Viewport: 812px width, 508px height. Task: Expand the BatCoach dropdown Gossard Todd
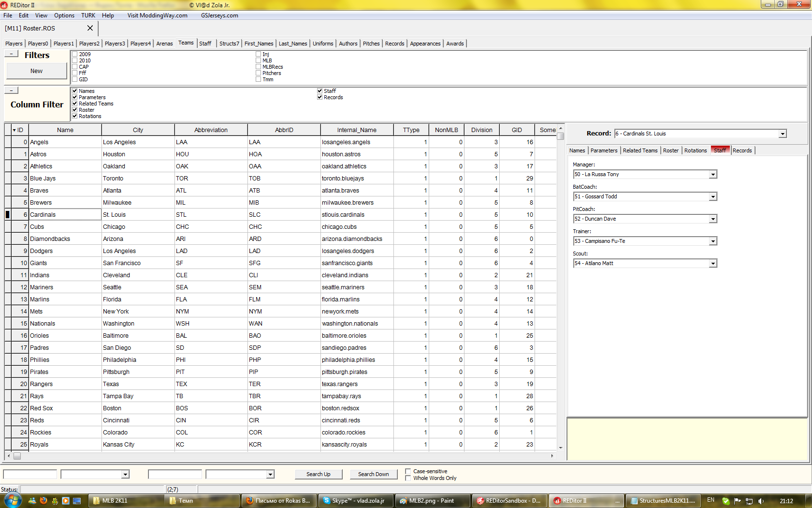click(x=713, y=197)
